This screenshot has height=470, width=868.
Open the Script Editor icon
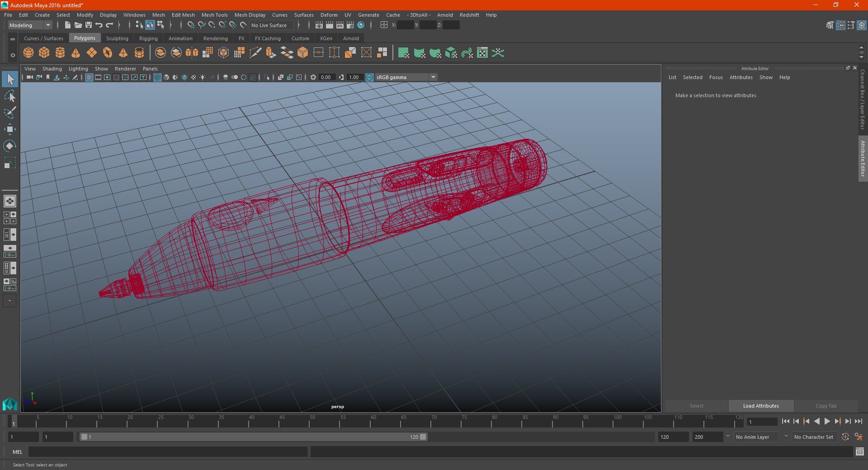click(x=860, y=451)
